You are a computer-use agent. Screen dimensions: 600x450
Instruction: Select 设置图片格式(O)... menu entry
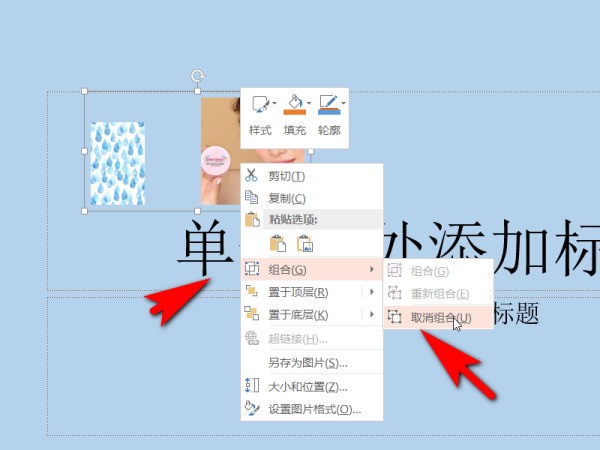[x=312, y=409]
